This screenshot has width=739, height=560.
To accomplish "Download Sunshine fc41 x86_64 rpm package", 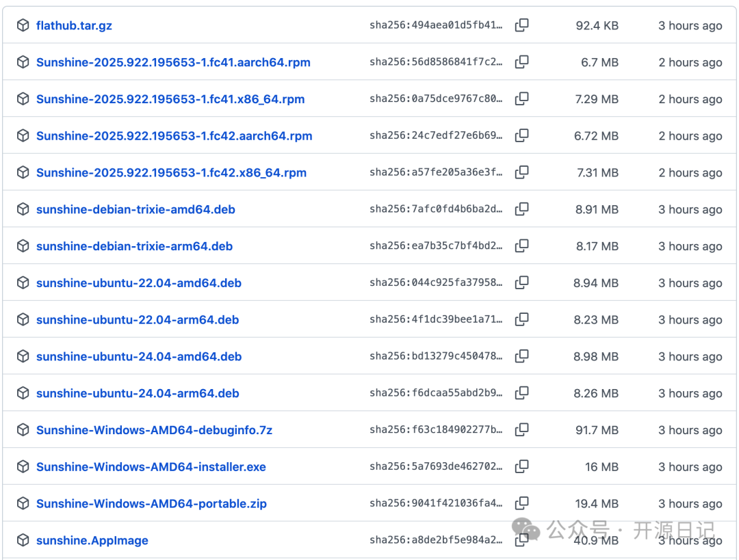I will click(170, 99).
